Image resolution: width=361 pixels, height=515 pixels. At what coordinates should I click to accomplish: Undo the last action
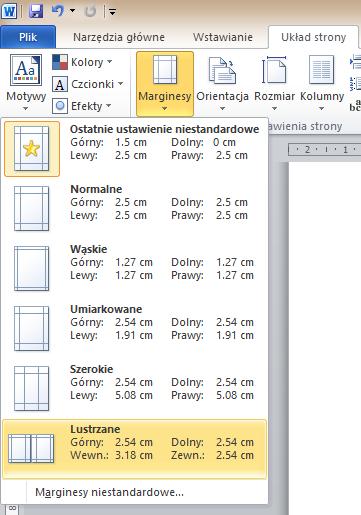[x=58, y=11]
